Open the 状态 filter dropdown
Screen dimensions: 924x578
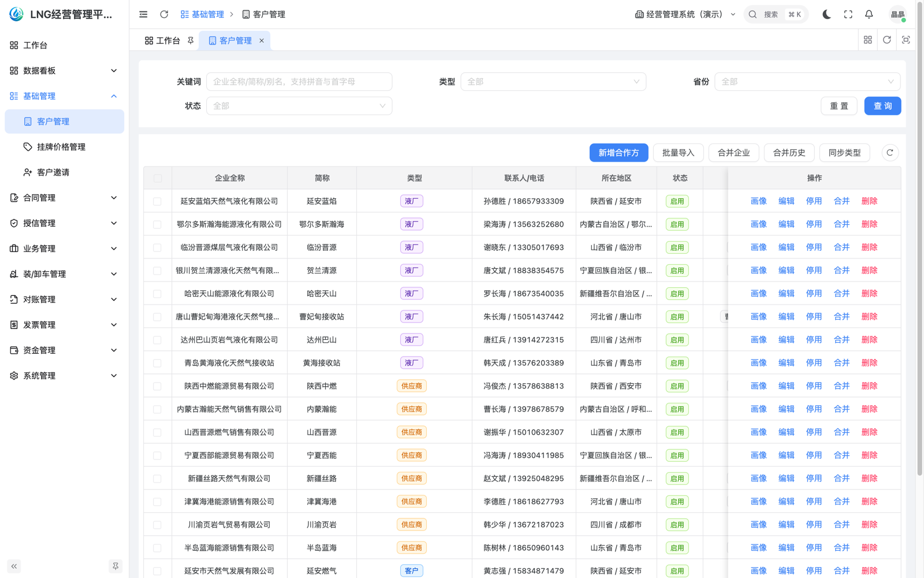click(x=299, y=106)
